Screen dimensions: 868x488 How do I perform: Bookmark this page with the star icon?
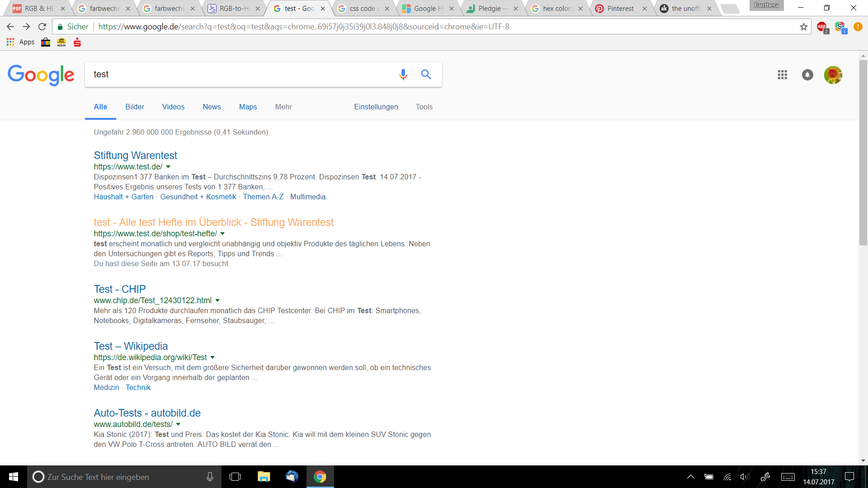click(804, 27)
